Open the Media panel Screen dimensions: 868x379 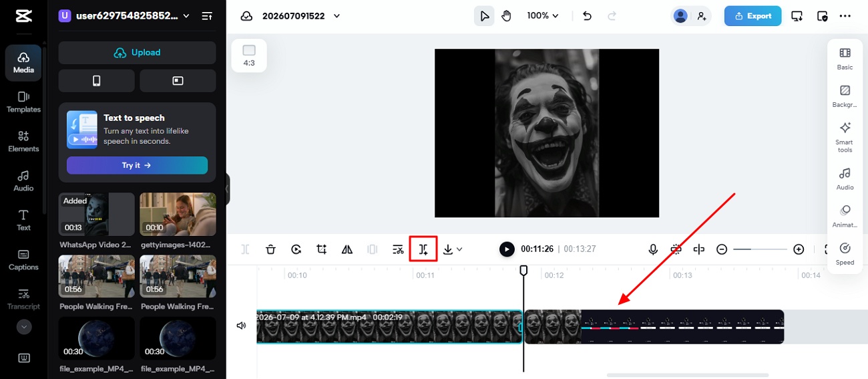pyautogui.click(x=23, y=63)
